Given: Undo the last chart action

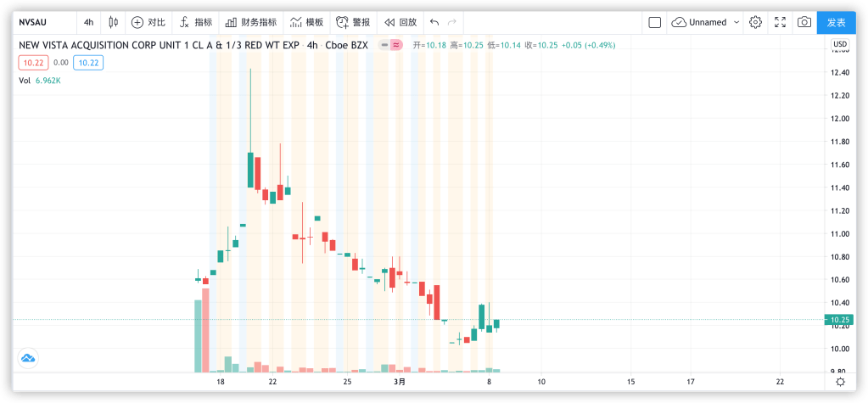Looking at the screenshot, I should [434, 22].
